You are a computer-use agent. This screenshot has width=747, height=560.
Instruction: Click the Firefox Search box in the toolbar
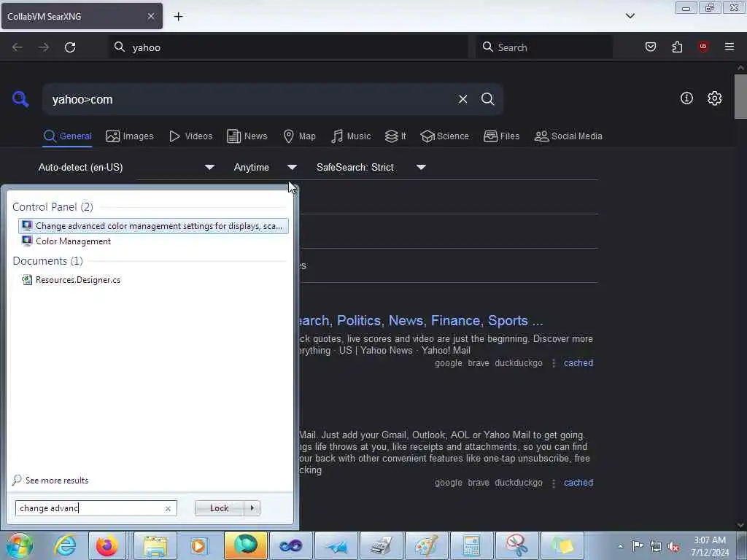point(544,47)
